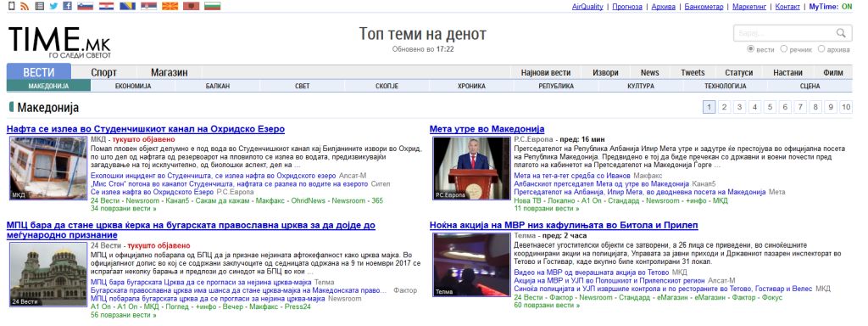Select the КУЛТУРА category

point(641,86)
